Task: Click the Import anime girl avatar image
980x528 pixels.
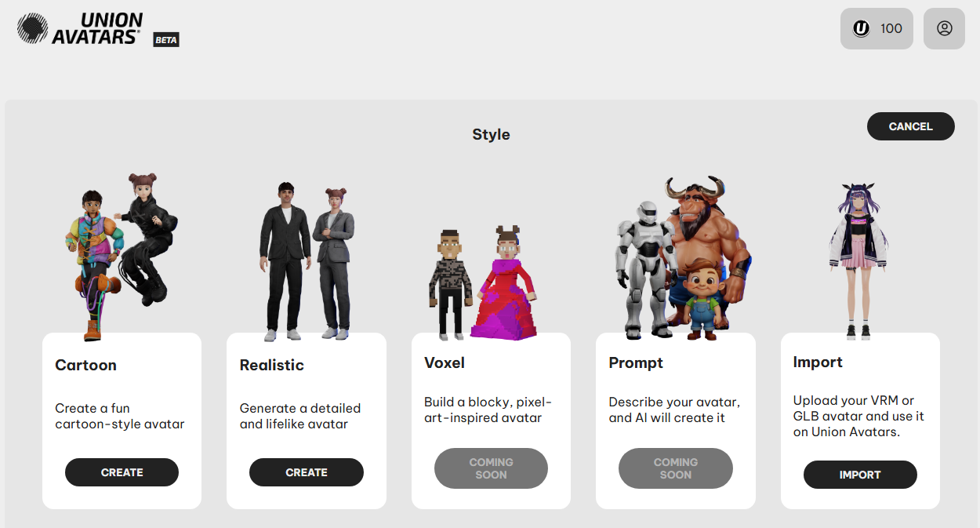Action: [x=858, y=261]
